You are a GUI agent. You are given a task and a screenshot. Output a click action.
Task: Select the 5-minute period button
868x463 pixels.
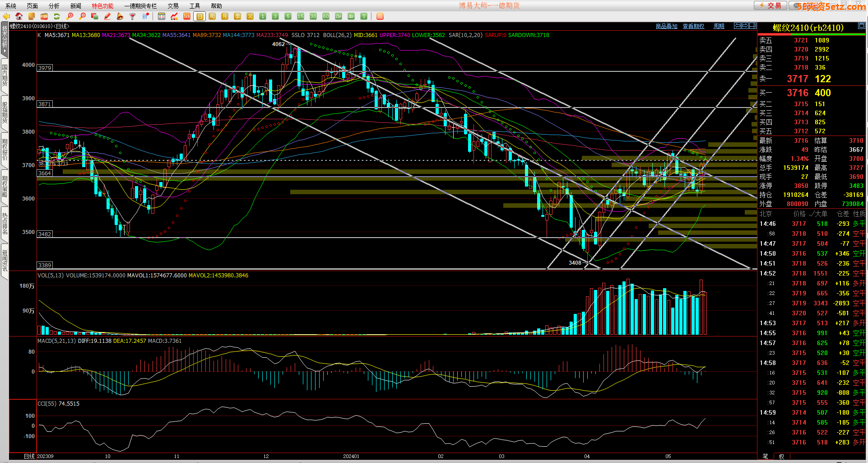[288, 16]
